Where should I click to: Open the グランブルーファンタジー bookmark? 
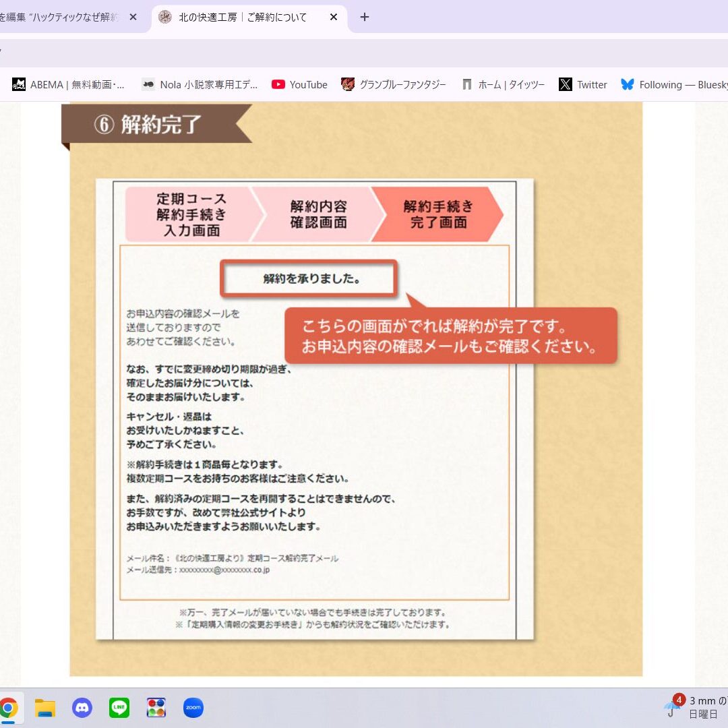[x=394, y=84]
